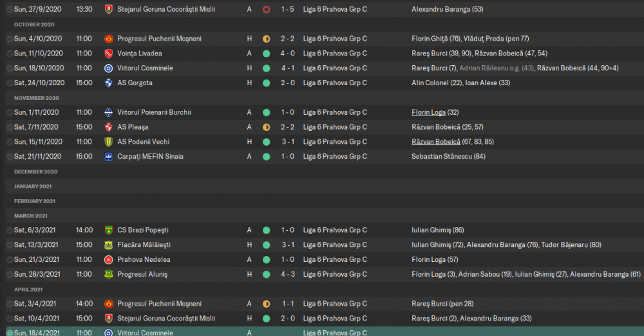The height and width of the screenshot is (336, 644).
Task: Expand the DECEMBER 2020 month section
Action: pyautogui.click(x=36, y=172)
